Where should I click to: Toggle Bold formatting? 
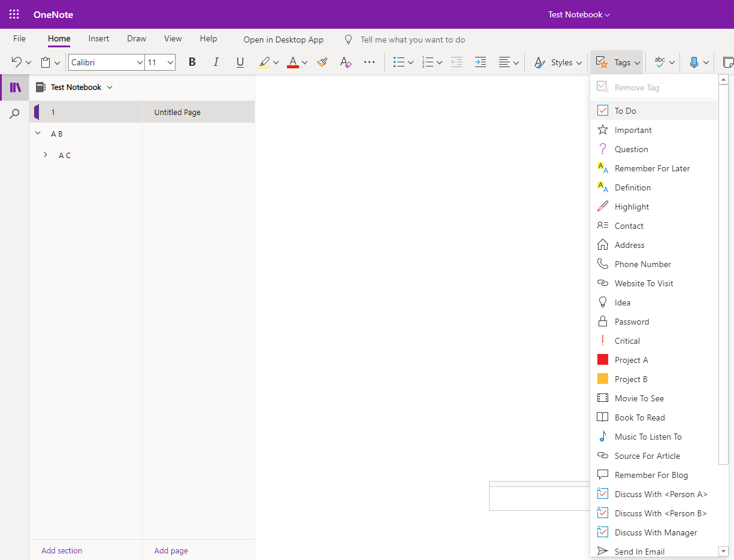pyautogui.click(x=192, y=62)
